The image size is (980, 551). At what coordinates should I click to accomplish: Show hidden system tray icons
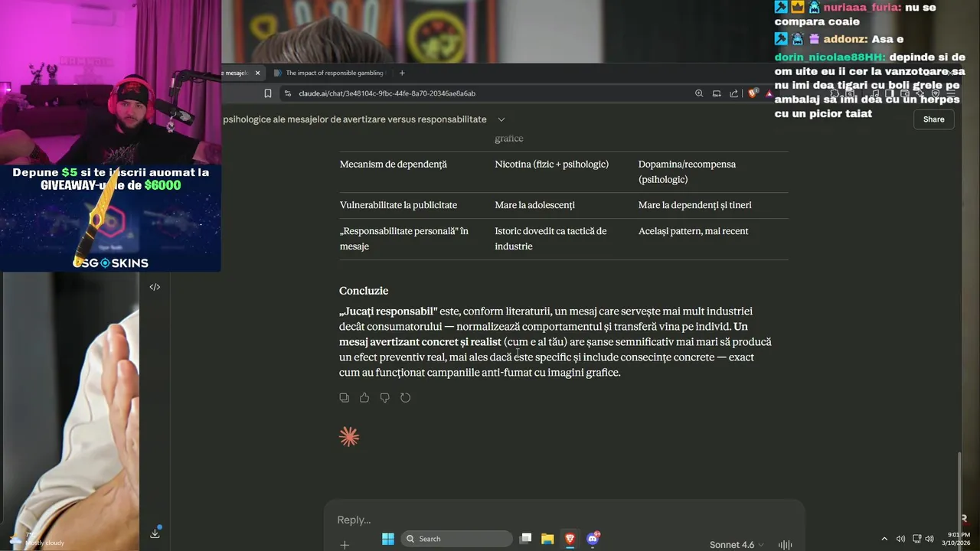(884, 539)
